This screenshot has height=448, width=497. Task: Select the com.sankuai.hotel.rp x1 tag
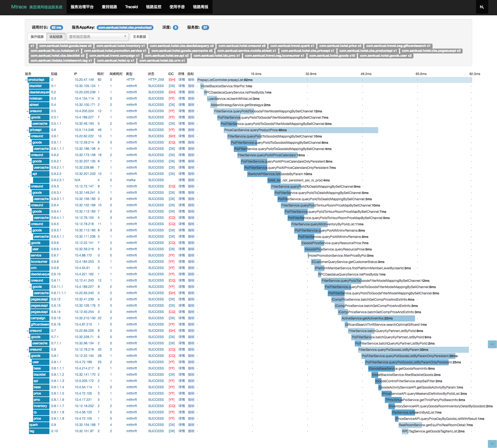116,61
